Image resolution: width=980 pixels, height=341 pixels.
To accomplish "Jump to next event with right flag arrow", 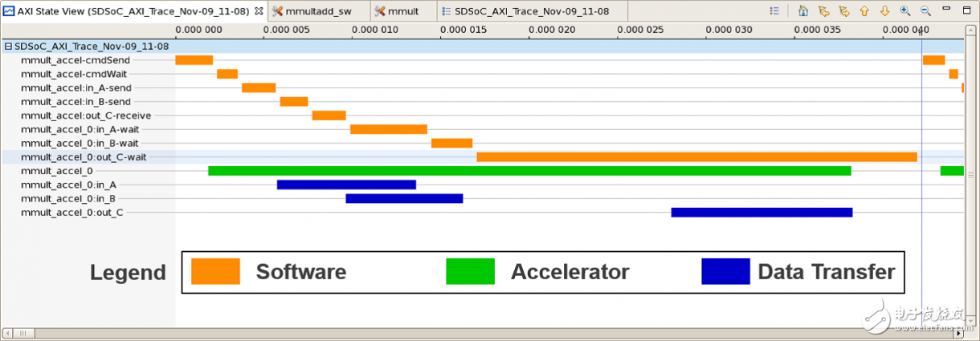I will (x=843, y=11).
